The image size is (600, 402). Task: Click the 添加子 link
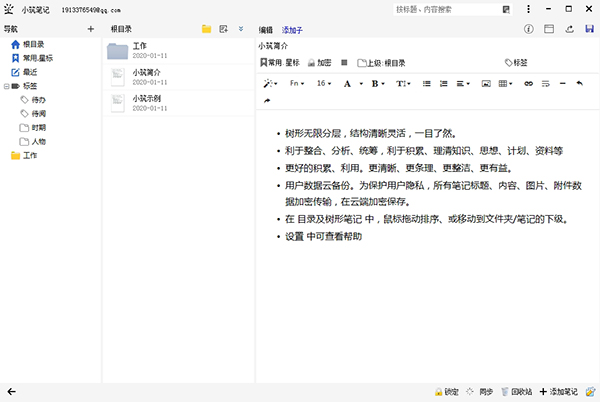pos(293,30)
